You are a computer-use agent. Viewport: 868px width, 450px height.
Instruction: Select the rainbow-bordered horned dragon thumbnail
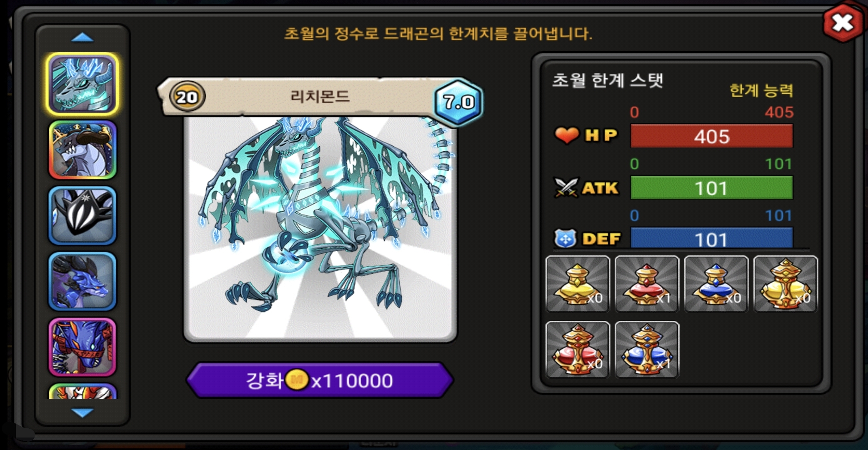(x=83, y=150)
